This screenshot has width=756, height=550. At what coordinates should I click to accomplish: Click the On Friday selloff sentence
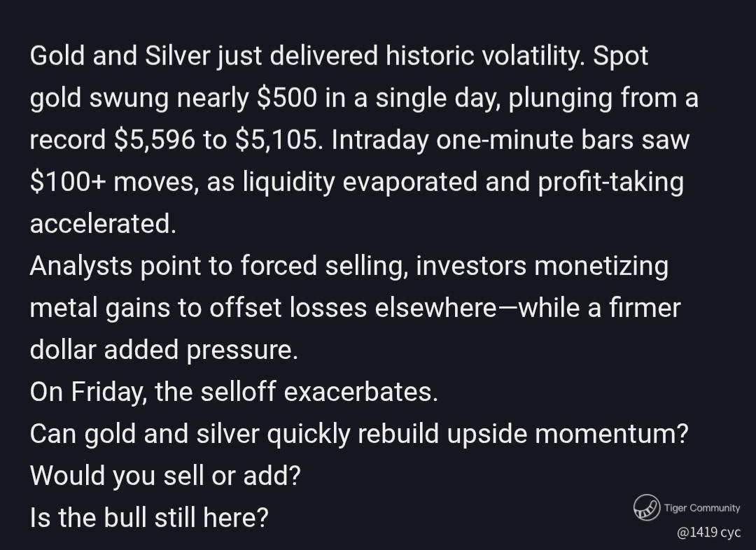[x=233, y=392]
